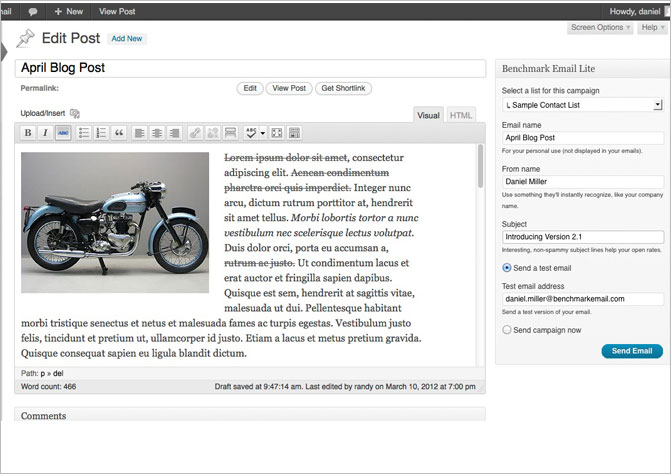Switch to the HTML editor tab
Viewport: 671px width, 474px height.
click(461, 116)
